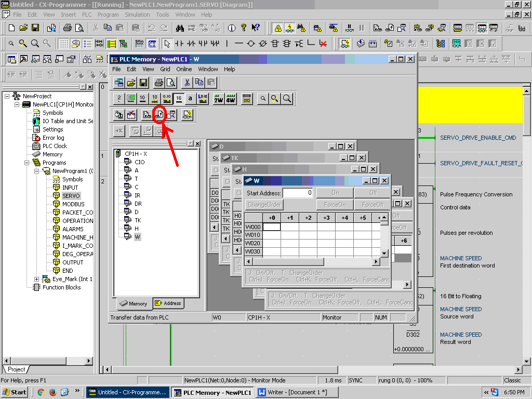Viewport: 532px width, 399px height.
Task: Expand the Eye_Mark tree node
Action: click(36, 279)
